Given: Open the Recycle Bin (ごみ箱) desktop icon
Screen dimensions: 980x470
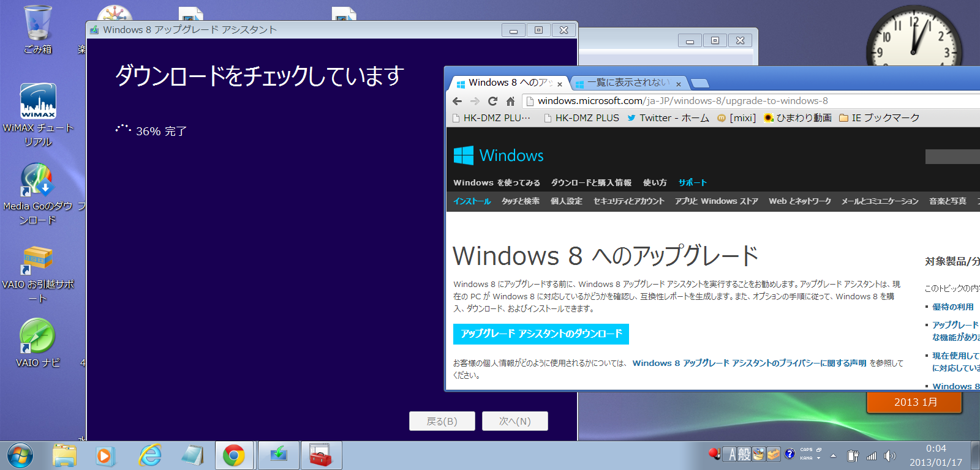Looking at the screenshot, I should click(37, 29).
